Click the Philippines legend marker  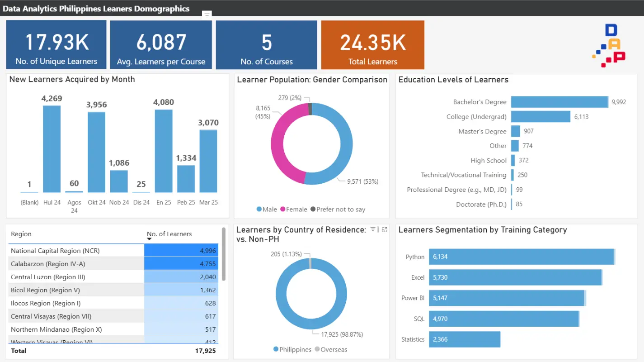tap(276, 349)
